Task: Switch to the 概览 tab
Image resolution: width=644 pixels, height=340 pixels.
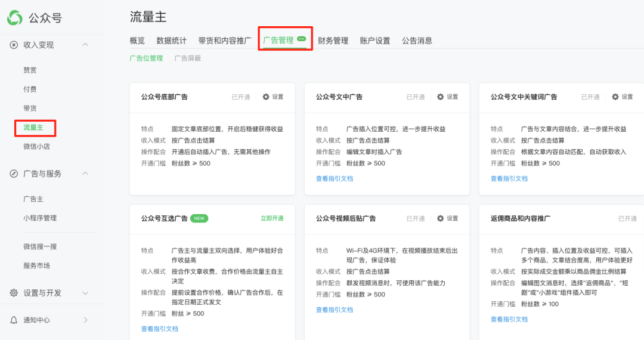Action: [137, 41]
